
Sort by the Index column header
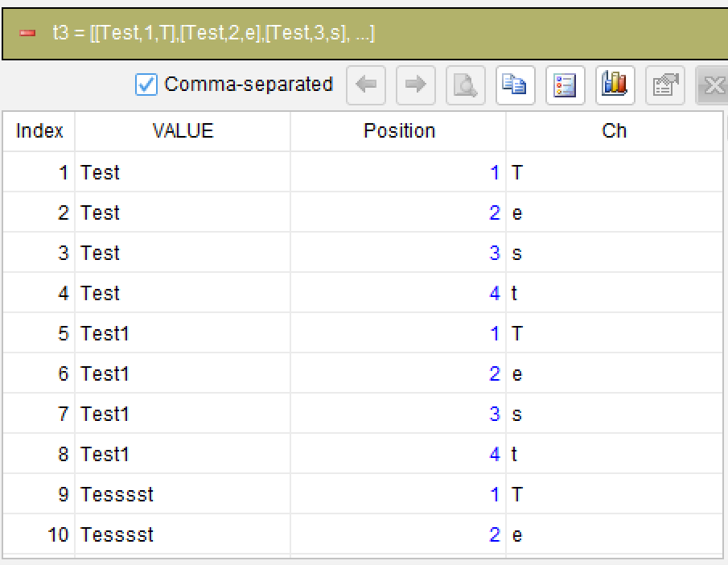[x=39, y=131]
